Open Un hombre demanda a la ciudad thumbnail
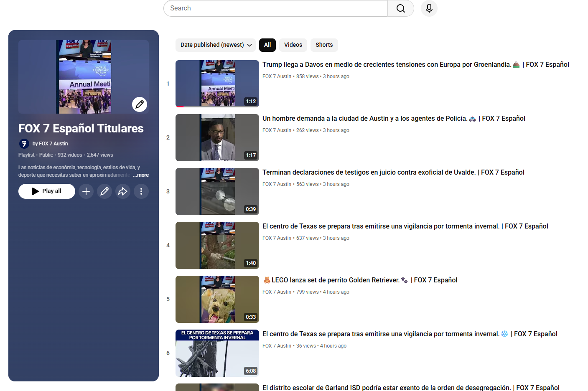588x391 pixels. click(217, 137)
